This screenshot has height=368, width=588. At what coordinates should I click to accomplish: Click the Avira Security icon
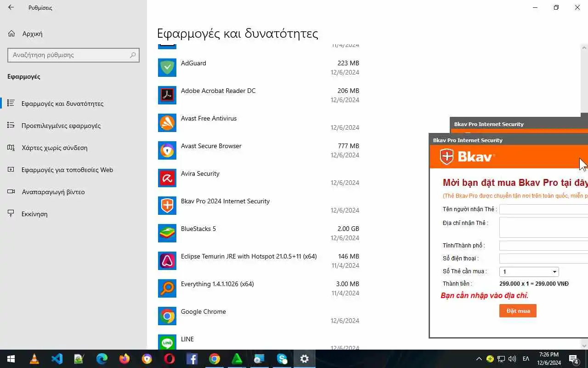(x=167, y=178)
